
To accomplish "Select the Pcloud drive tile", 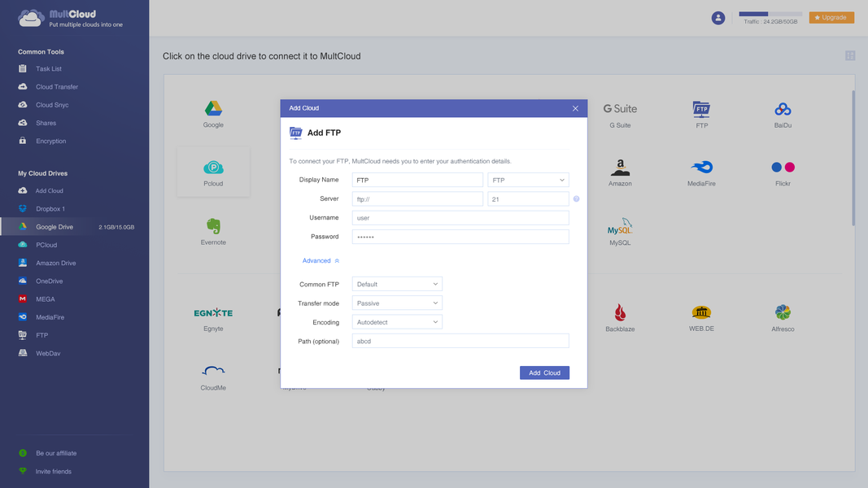I will (x=213, y=172).
